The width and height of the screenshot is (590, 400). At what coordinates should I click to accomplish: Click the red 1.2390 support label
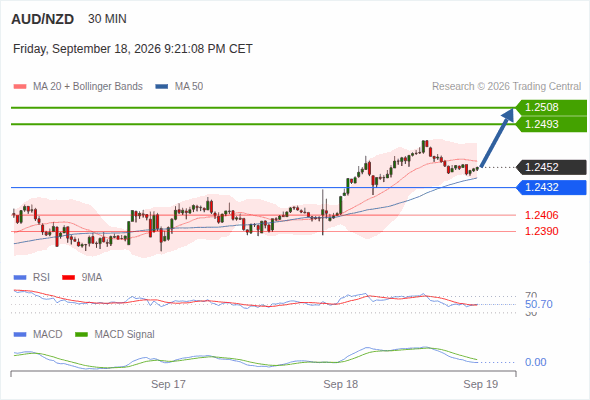[541, 231]
